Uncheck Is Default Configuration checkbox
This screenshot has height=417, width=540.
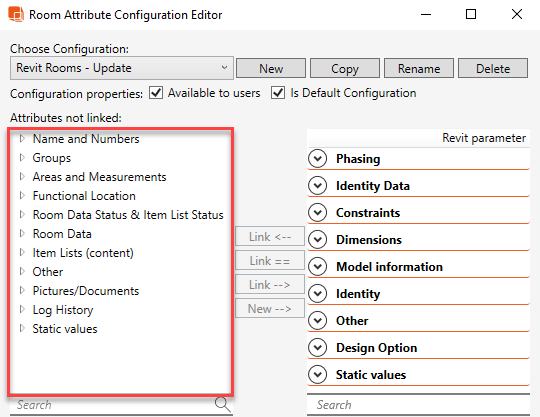[278, 93]
